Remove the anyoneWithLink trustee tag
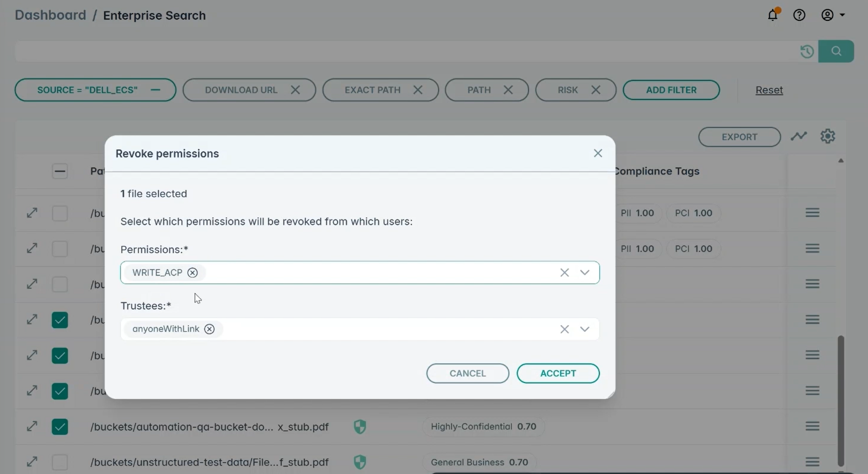Screen dimensions: 868x474 tap(209, 329)
